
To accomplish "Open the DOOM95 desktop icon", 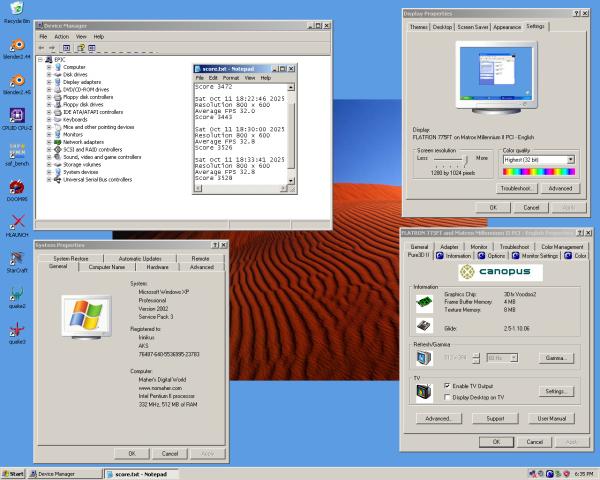I will [16, 187].
